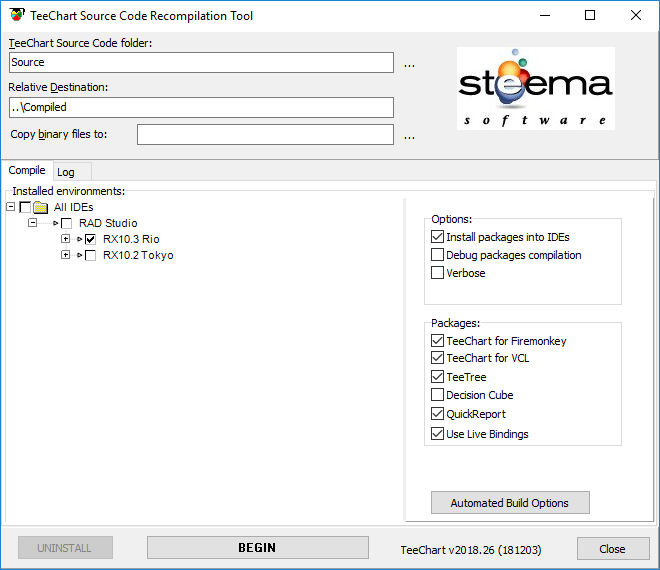Close the window via title bar X
Image resolution: width=660 pixels, height=570 pixels.
pos(636,16)
